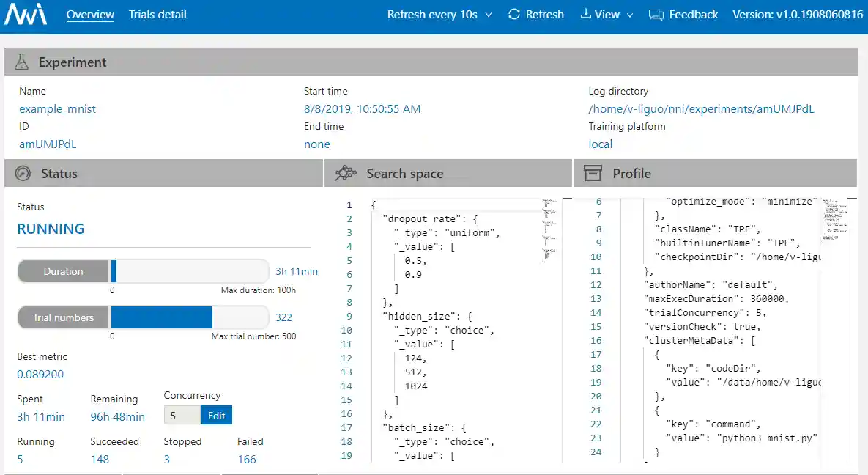The height and width of the screenshot is (475, 868).
Task: Click the Trial numbers progress bar
Action: pos(189,317)
